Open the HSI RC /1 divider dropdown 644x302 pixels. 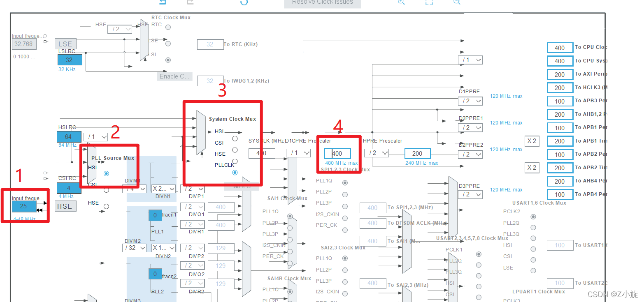point(96,136)
